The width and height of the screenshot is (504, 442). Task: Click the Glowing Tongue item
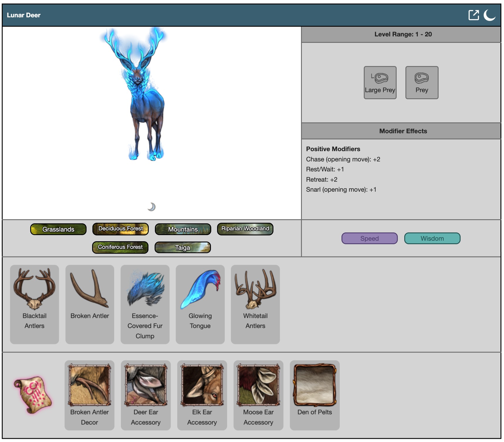pyautogui.click(x=200, y=304)
